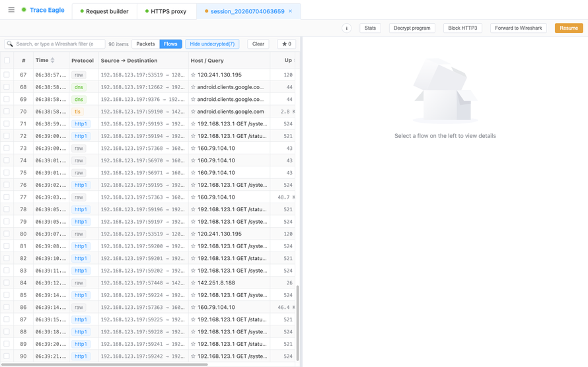Image resolution: width=588 pixels, height=367 pixels.
Task: Switch to HTTPS proxy tab
Action: 166,11
